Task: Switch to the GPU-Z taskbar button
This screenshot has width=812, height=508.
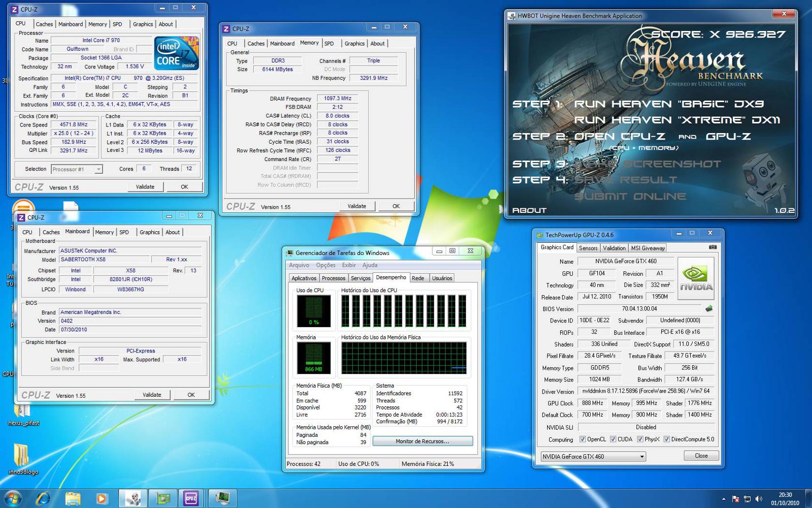Action: [x=162, y=498]
